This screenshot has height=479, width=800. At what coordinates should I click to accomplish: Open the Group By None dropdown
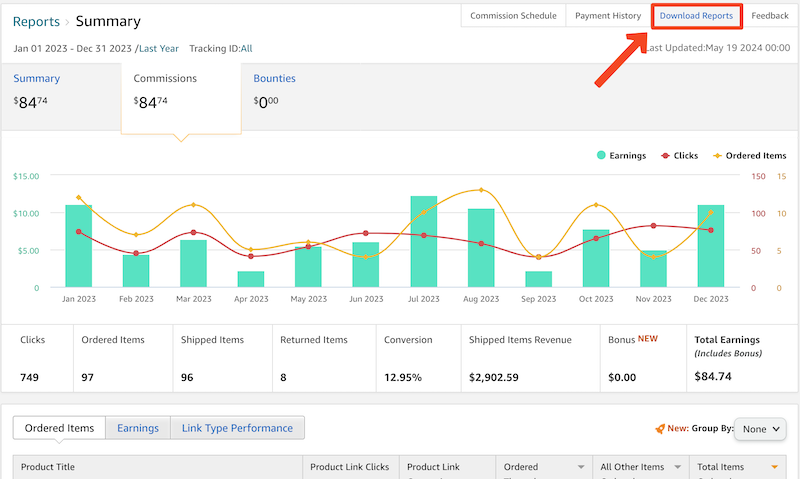[761, 429]
